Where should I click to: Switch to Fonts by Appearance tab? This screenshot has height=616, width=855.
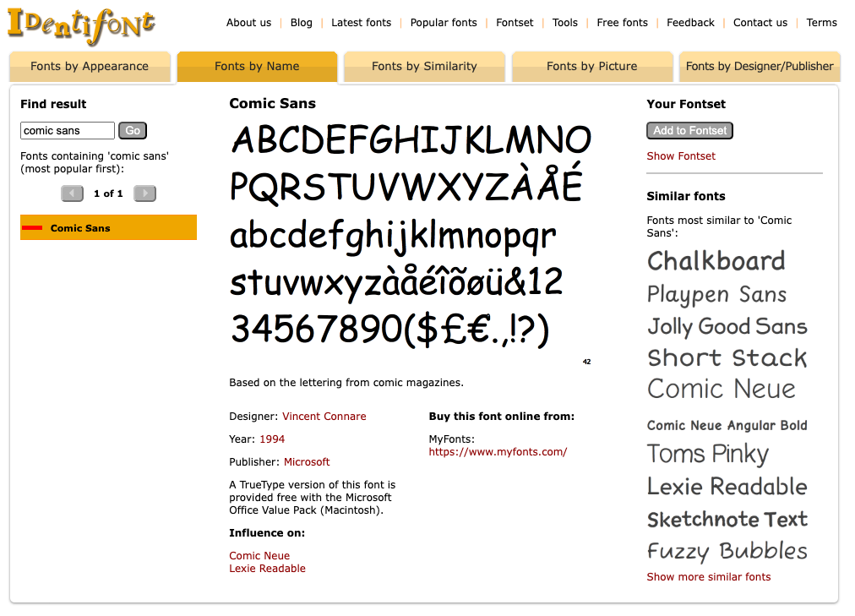click(90, 67)
